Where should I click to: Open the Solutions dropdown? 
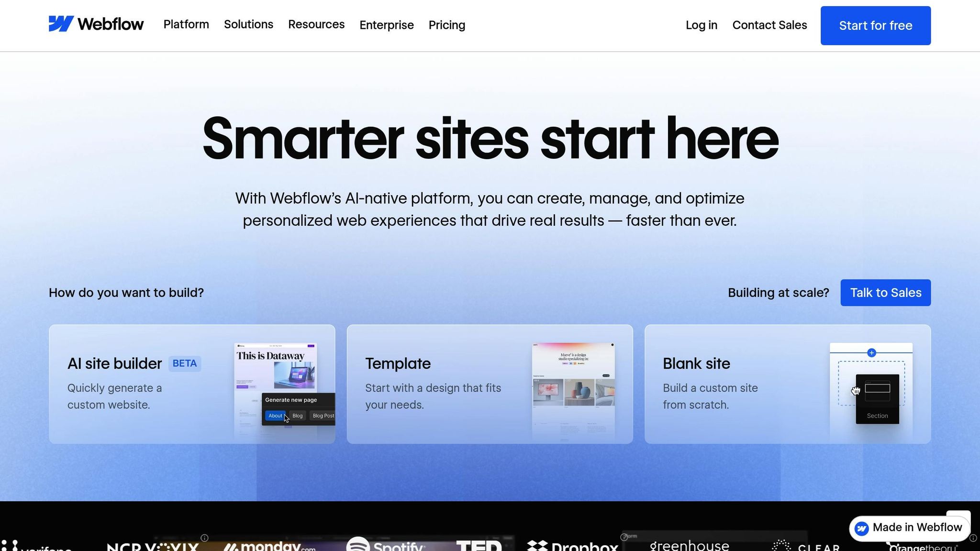pos(248,24)
